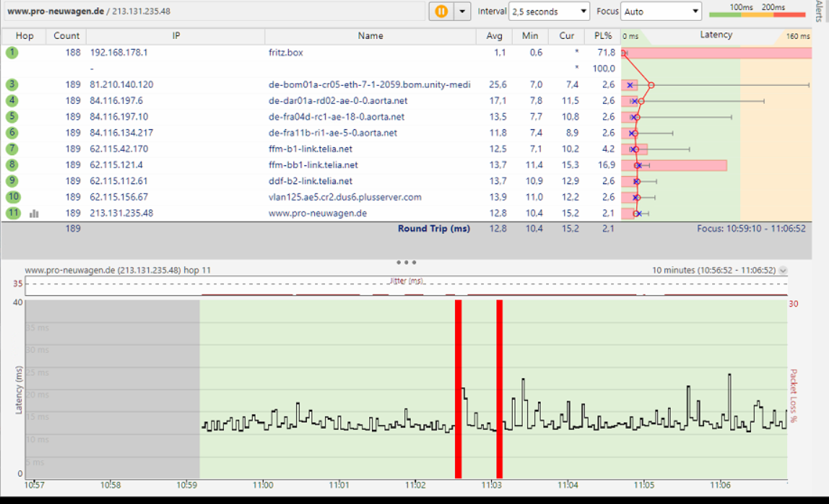The image size is (829, 504).
Task: Select hop 7 green circle icon
Action: pos(12,149)
